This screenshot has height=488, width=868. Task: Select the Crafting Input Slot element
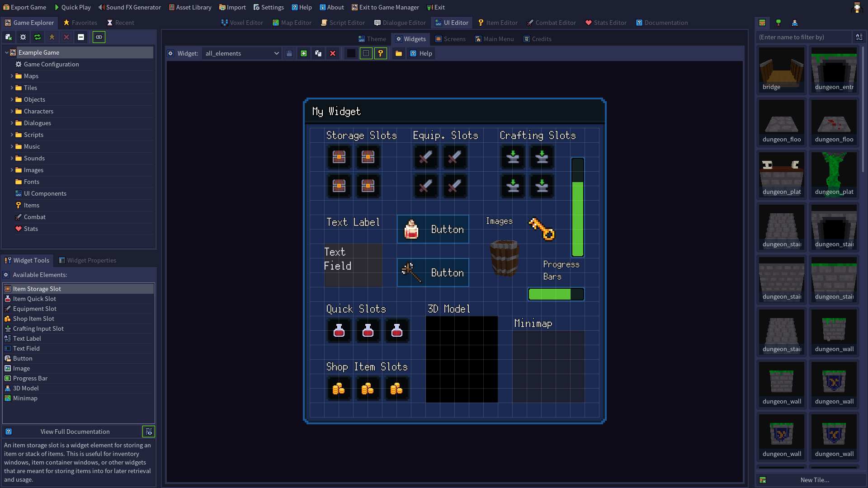tap(79, 328)
